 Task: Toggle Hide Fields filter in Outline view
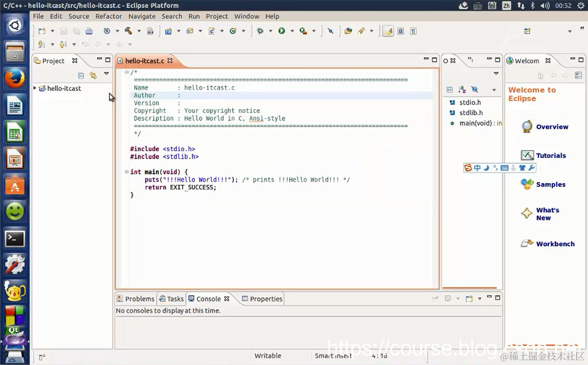tap(475, 90)
